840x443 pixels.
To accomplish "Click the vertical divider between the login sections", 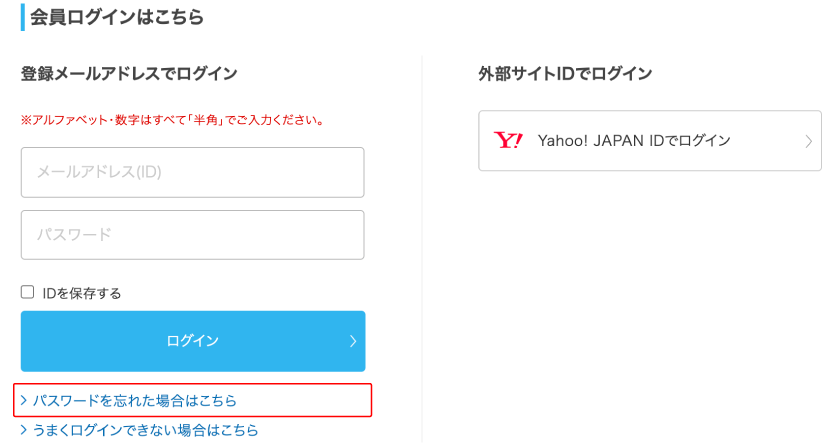I will [x=422, y=250].
